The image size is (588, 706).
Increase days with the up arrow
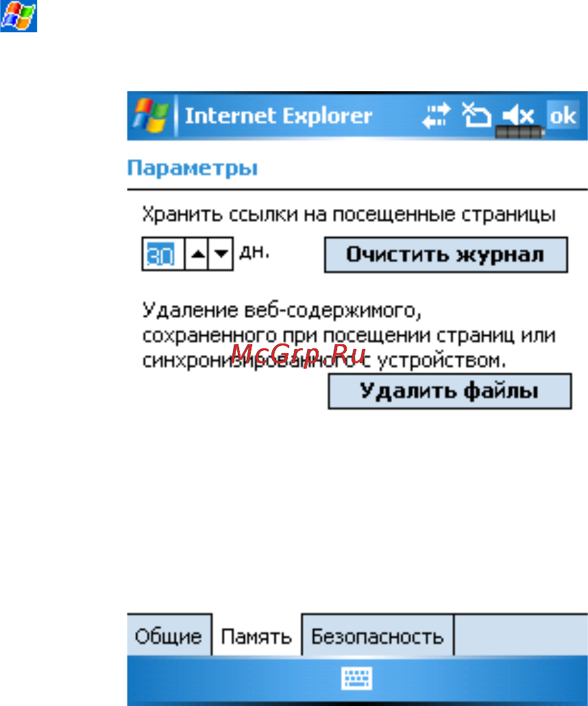[197, 254]
